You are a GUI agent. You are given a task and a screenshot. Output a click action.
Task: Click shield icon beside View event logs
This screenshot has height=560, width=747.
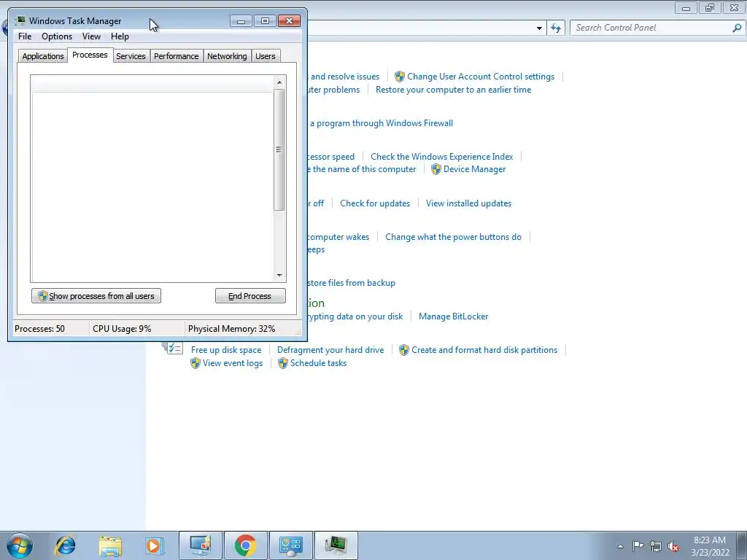coord(196,363)
